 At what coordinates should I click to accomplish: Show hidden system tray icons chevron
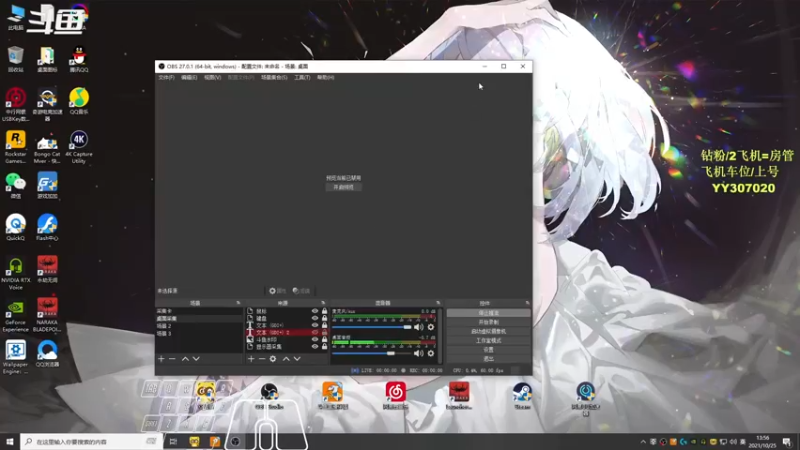point(643,442)
